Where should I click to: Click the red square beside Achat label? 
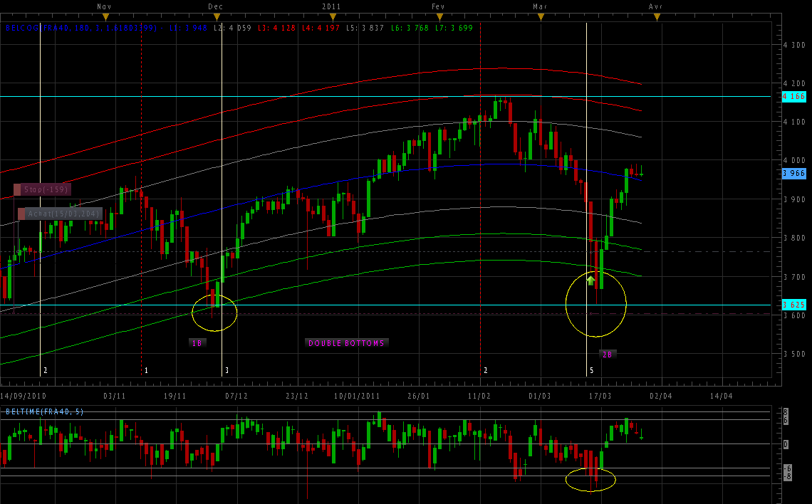click(22, 214)
